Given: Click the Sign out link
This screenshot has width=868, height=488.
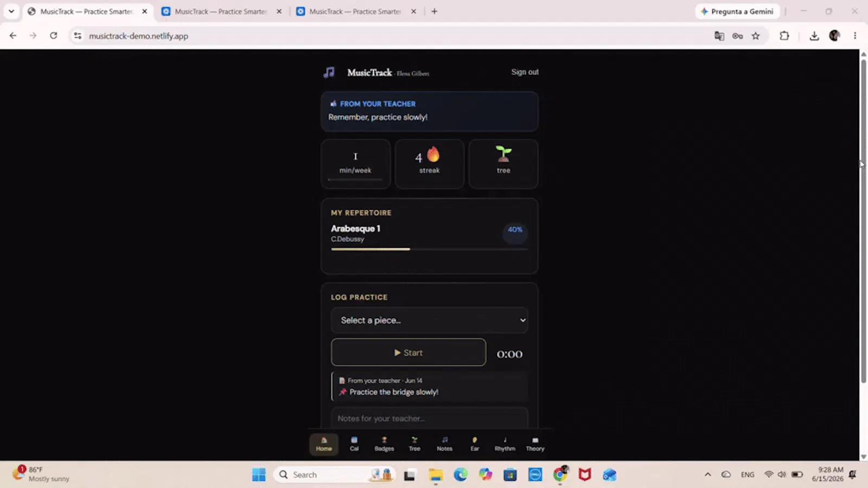Looking at the screenshot, I should tap(525, 72).
